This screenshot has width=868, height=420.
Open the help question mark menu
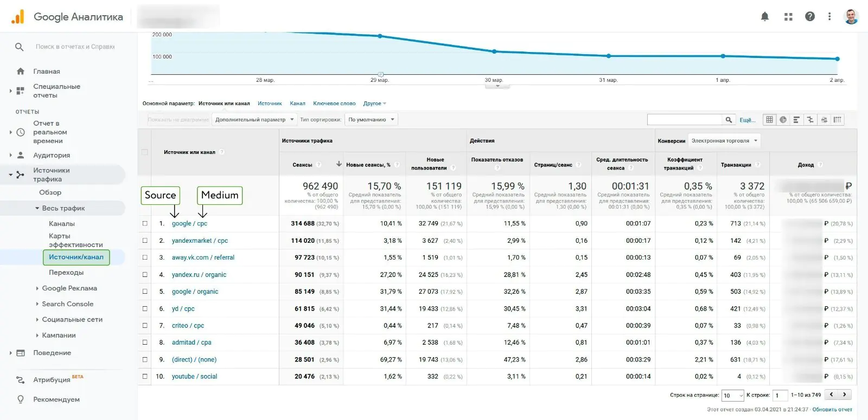click(810, 17)
